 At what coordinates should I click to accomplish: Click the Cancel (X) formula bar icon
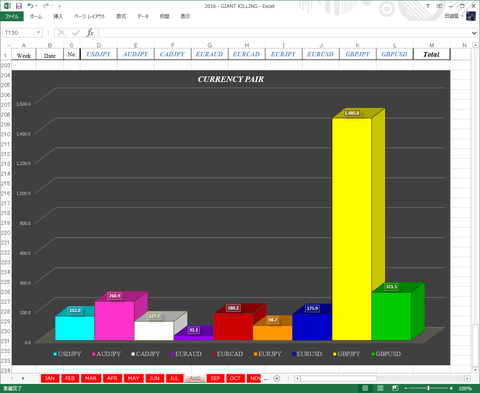pyautogui.click(x=61, y=33)
